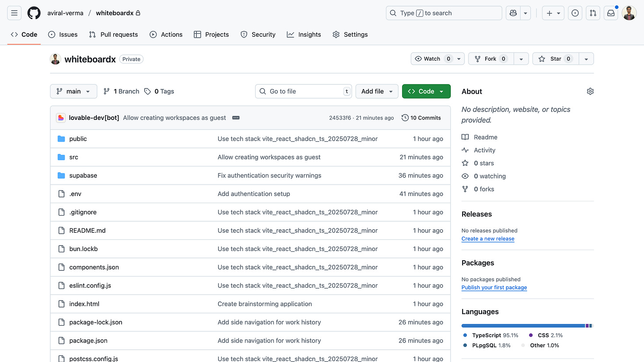Click Create a new release link
The image size is (644, 362).
pyautogui.click(x=488, y=239)
